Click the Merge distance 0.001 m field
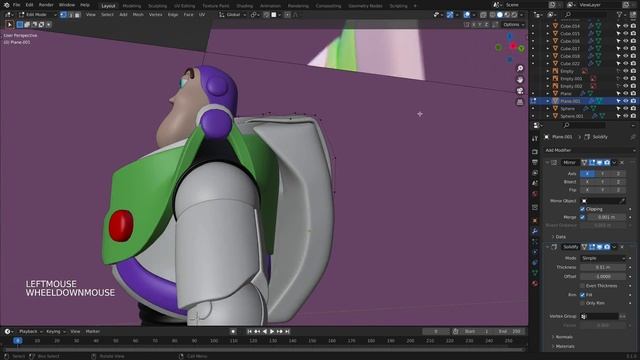This screenshot has height=360, width=640. coord(606,217)
